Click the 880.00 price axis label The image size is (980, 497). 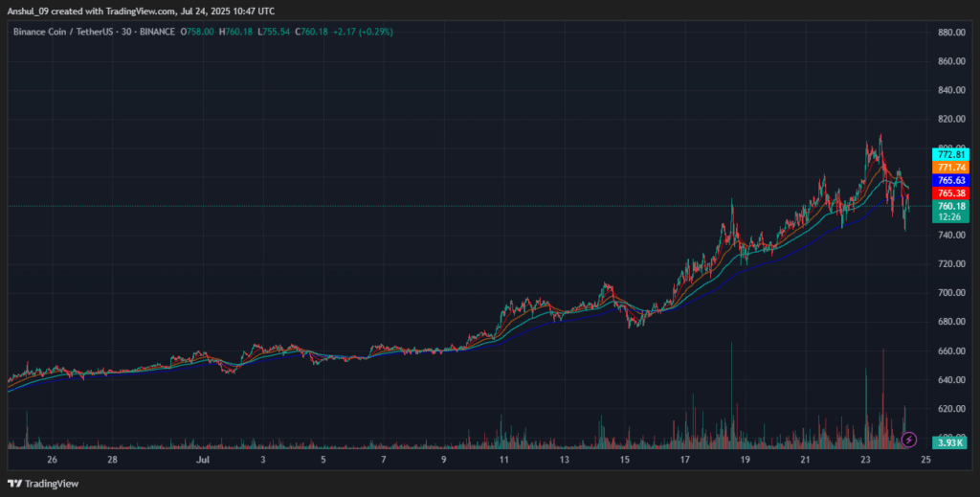(949, 33)
